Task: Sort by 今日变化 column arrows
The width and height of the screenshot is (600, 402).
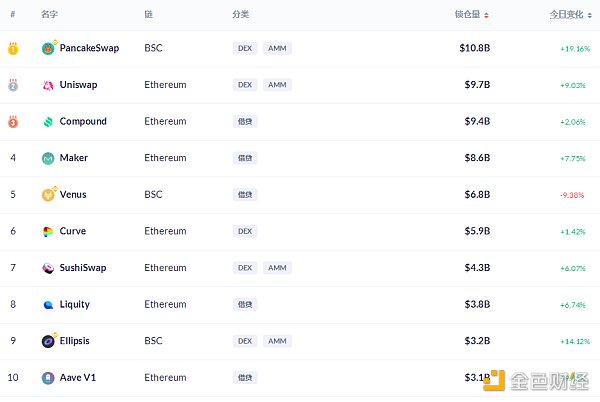Action: (590, 15)
